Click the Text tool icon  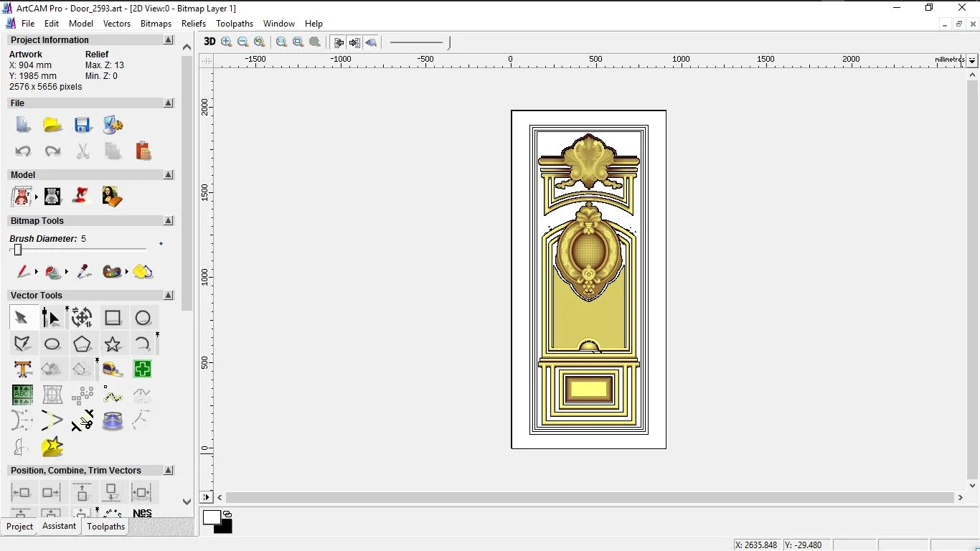click(x=22, y=369)
